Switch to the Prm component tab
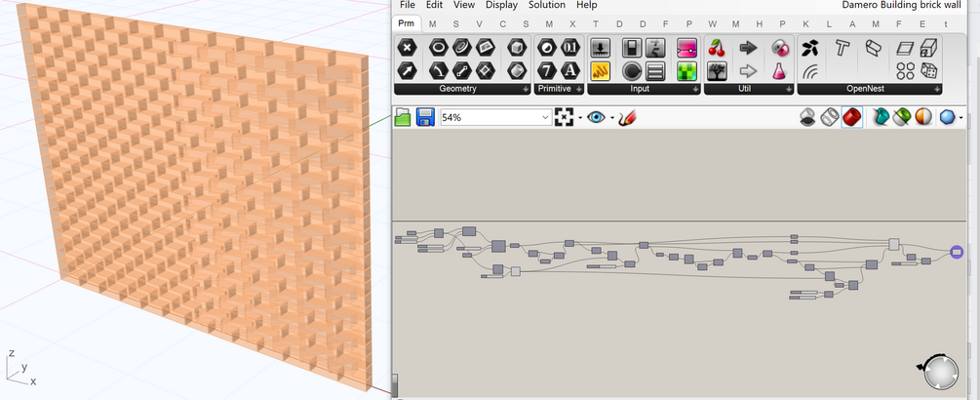Image resolution: width=980 pixels, height=400 pixels. pyautogui.click(x=407, y=23)
